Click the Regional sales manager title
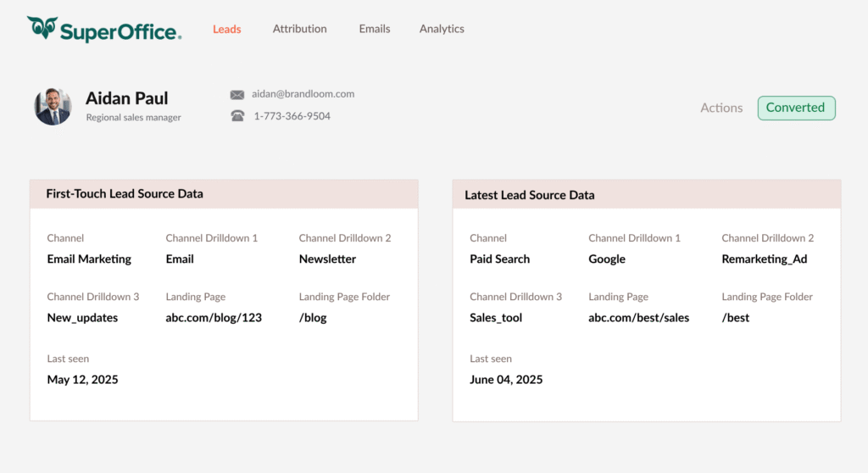The width and height of the screenshot is (868, 473). click(133, 118)
